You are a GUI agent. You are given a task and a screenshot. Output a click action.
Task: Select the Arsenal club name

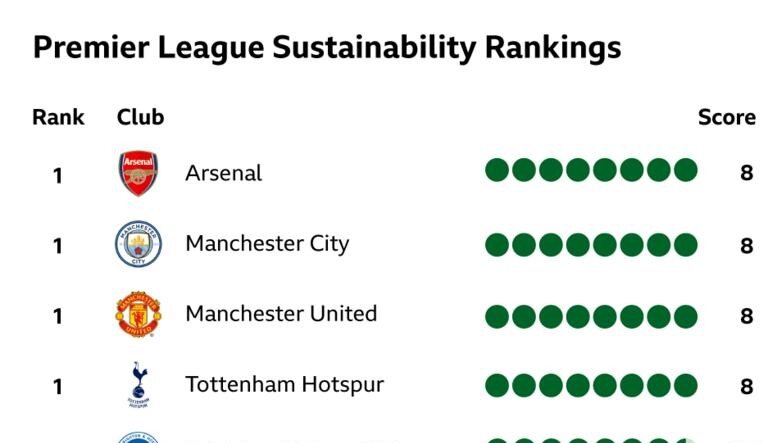[224, 173]
